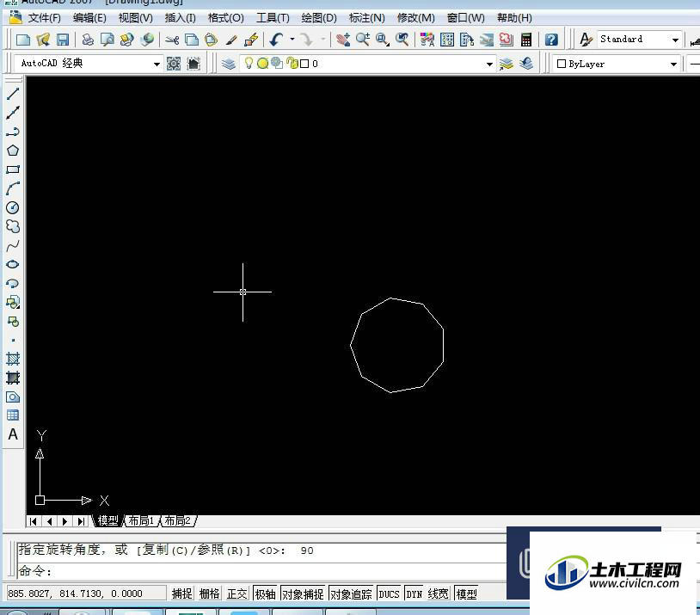The height and width of the screenshot is (615, 700).
Task: Open the 标注(N) menu
Action: pos(367,18)
